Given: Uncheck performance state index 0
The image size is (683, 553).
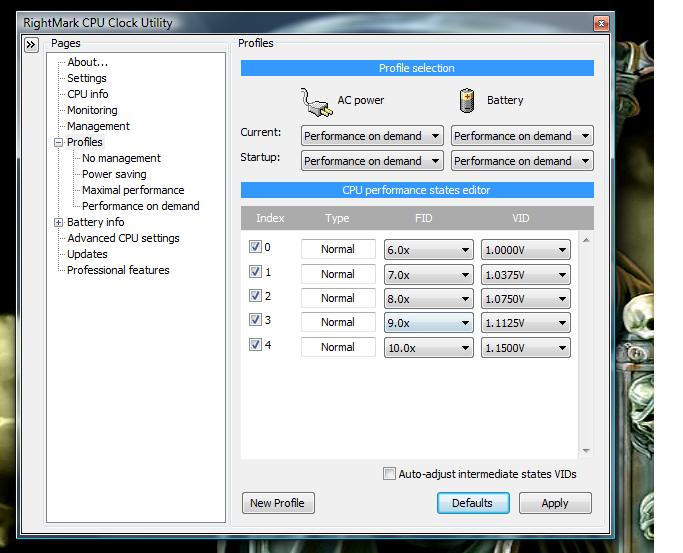Looking at the screenshot, I should click(x=255, y=247).
